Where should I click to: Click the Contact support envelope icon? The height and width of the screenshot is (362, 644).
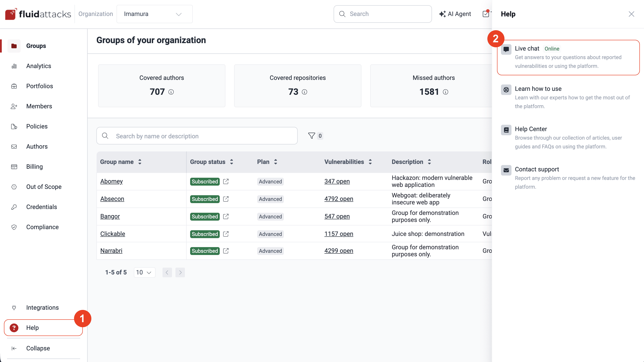(x=506, y=170)
